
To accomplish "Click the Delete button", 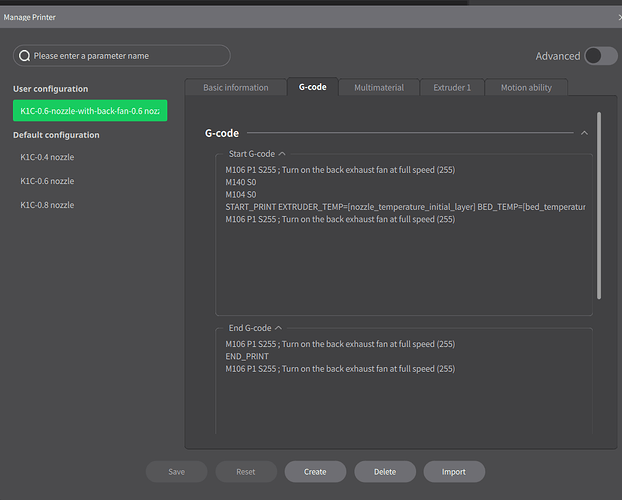I will click(x=384, y=472).
